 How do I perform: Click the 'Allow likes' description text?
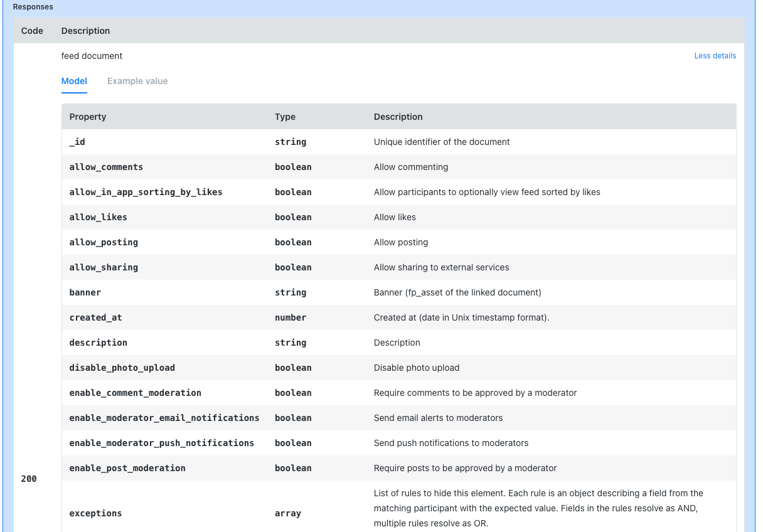pos(395,217)
